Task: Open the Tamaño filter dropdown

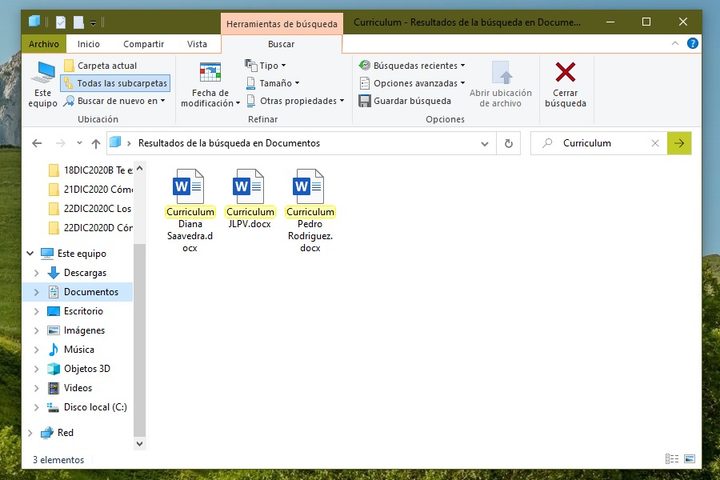Action: [273, 83]
